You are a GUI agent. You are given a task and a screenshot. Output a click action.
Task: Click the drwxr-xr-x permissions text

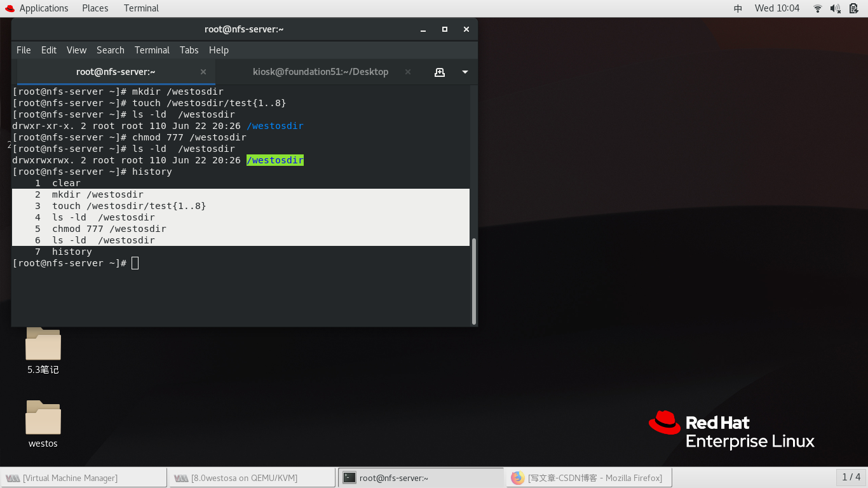(43, 126)
